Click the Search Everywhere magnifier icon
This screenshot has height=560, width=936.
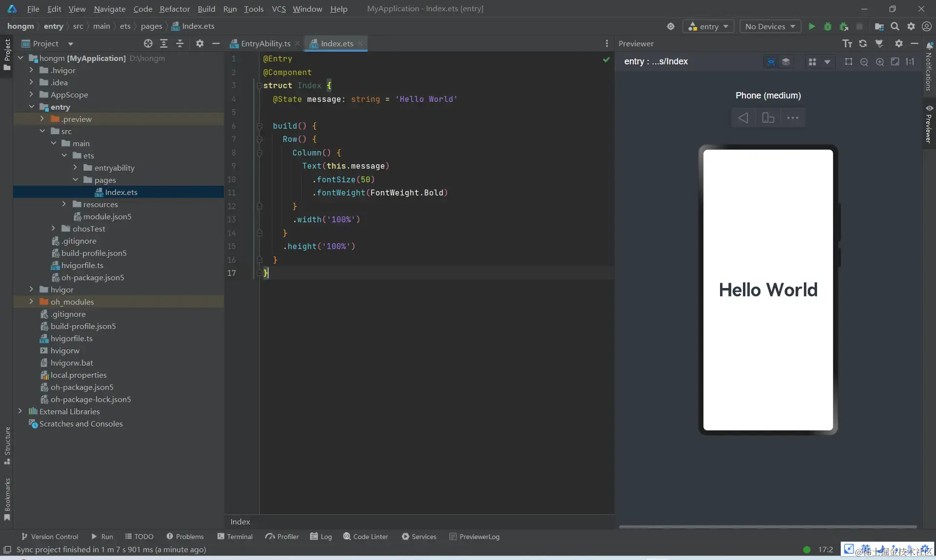tap(895, 26)
